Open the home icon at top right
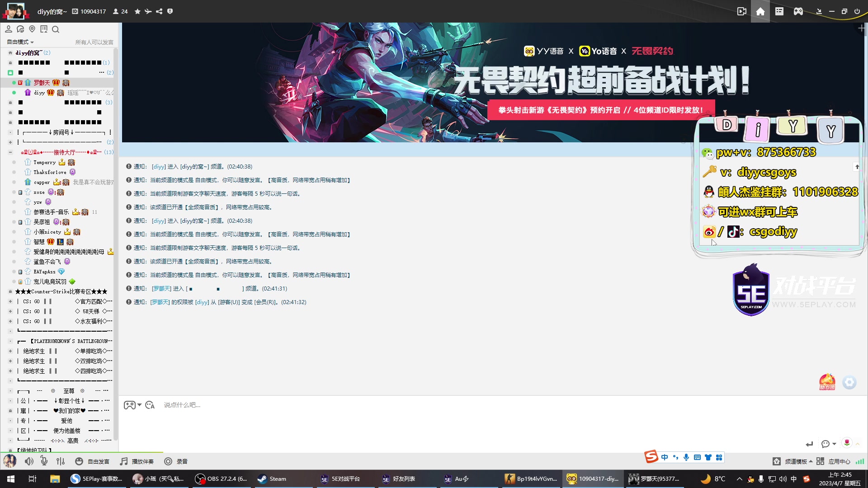Image resolution: width=868 pixels, height=488 pixels. click(760, 11)
